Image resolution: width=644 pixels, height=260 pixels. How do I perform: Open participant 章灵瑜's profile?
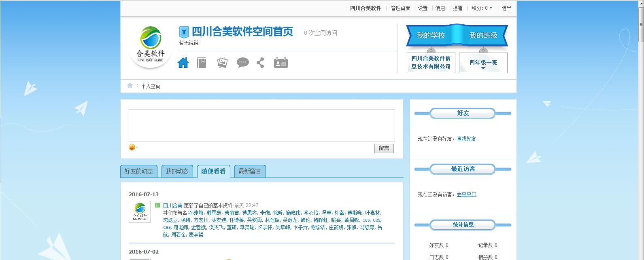247,227
